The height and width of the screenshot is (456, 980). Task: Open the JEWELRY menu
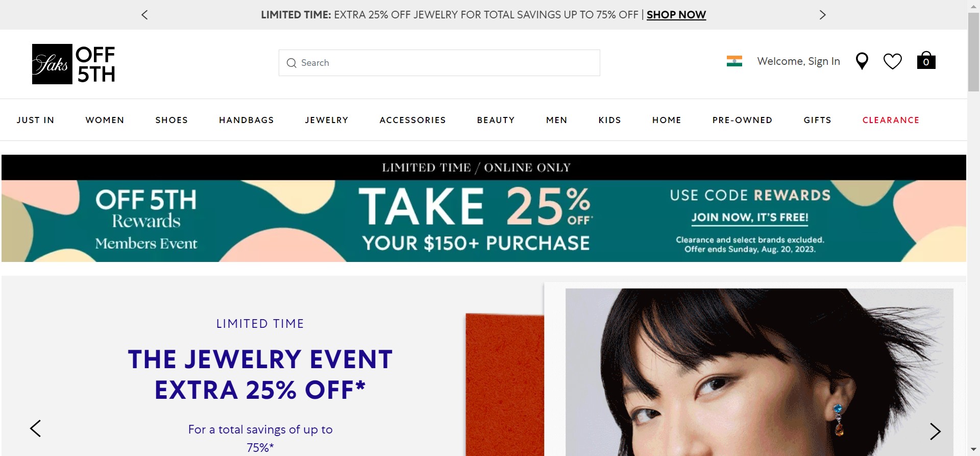pos(327,120)
